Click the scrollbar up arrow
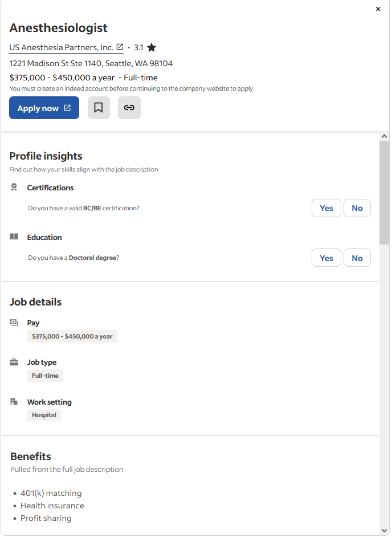392x542 pixels. click(x=384, y=137)
